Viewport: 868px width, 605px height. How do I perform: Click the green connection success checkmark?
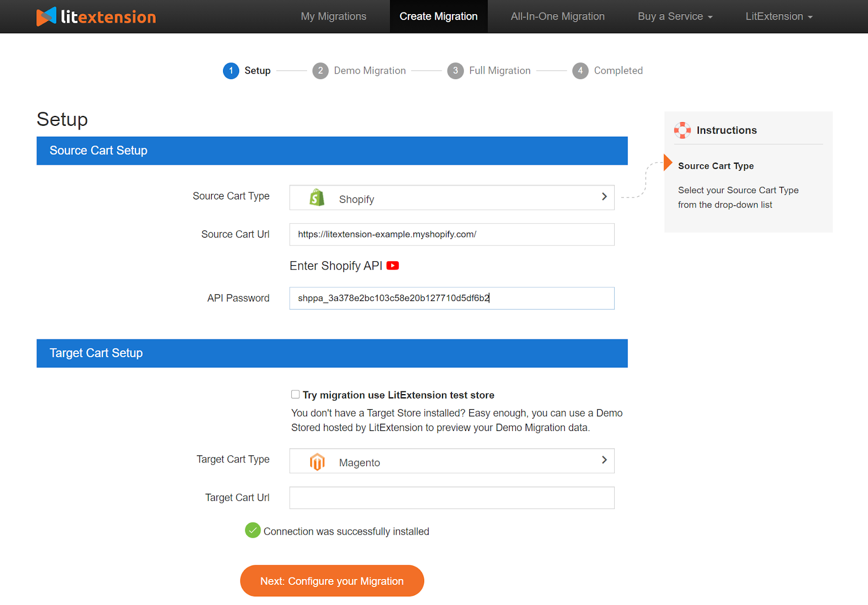(x=253, y=530)
